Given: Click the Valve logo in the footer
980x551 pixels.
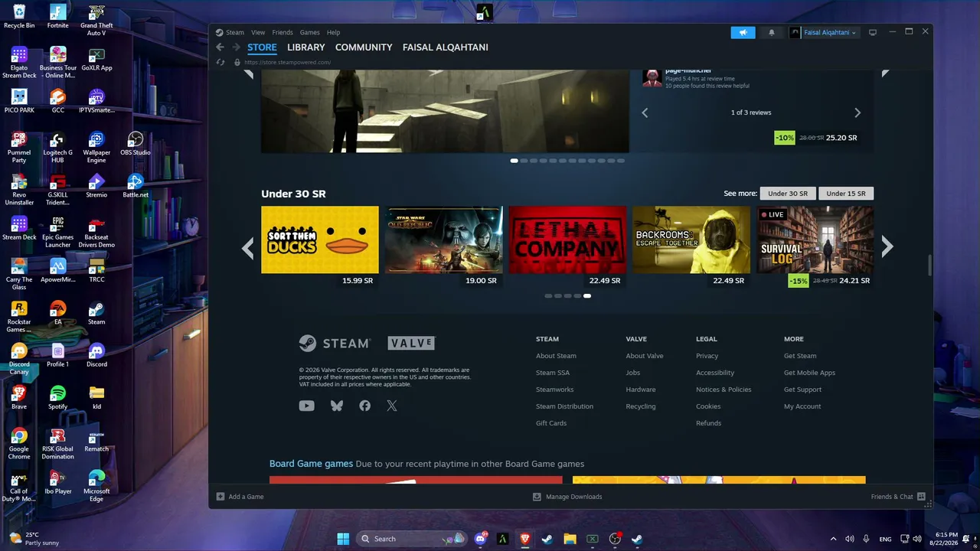Looking at the screenshot, I should (411, 343).
